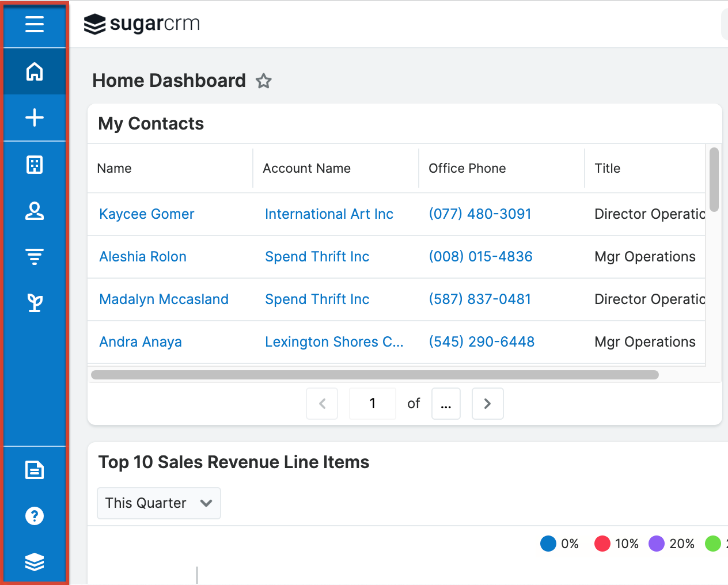Click the plus quick create icon
This screenshot has width=728, height=585.
(35, 117)
